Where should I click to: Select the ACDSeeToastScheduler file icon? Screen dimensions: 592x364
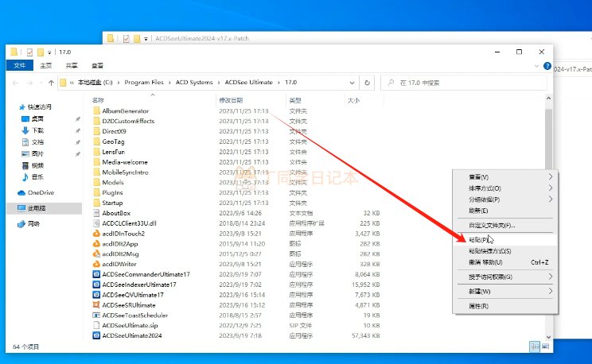96,315
